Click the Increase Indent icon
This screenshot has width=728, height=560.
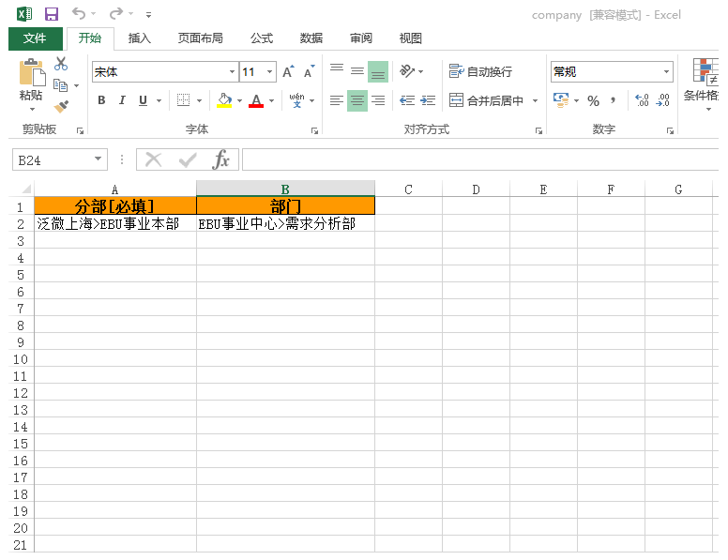point(428,100)
